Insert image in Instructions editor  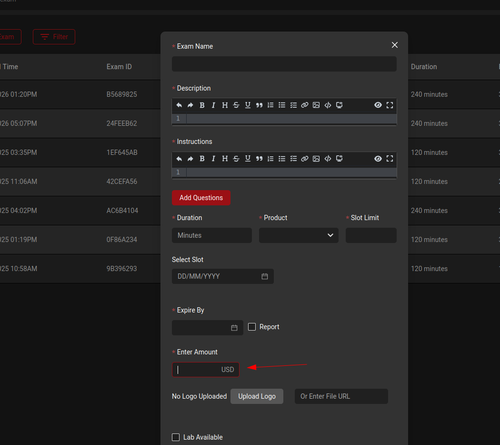pos(316,159)
